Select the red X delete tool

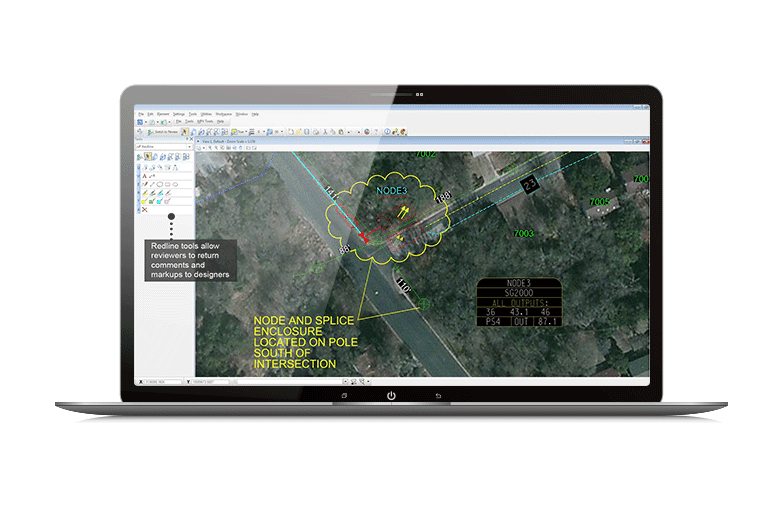pos(143,209)
